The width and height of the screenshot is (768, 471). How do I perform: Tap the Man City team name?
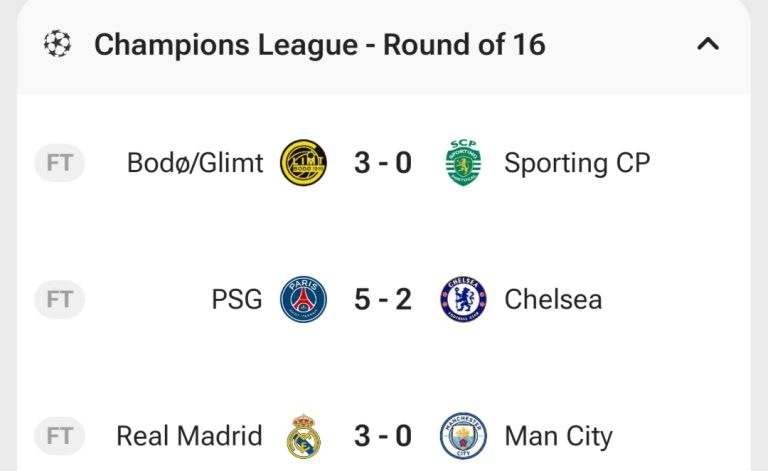pyautogui.click(x=558, y=436)
